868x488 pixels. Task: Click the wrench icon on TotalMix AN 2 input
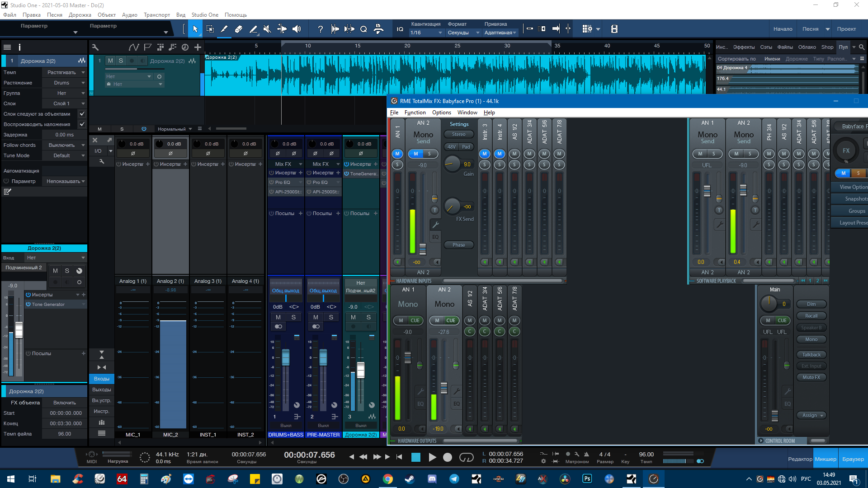coord(435,224)
